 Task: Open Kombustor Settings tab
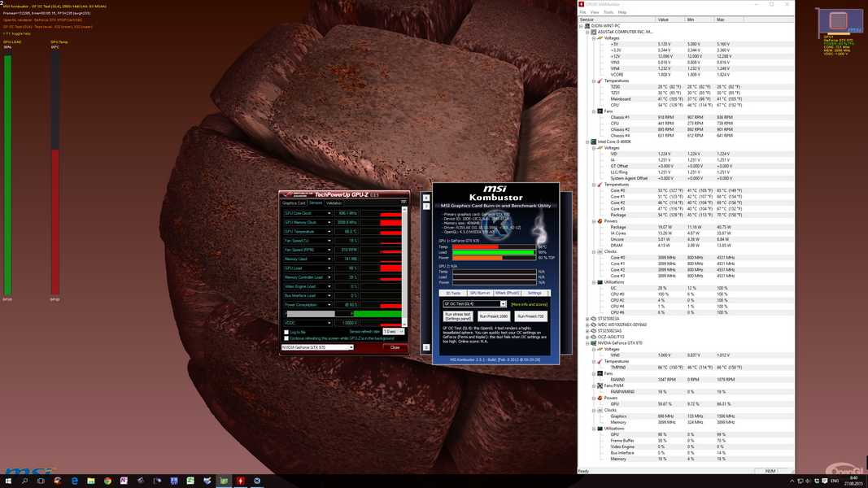coord(534,294)
